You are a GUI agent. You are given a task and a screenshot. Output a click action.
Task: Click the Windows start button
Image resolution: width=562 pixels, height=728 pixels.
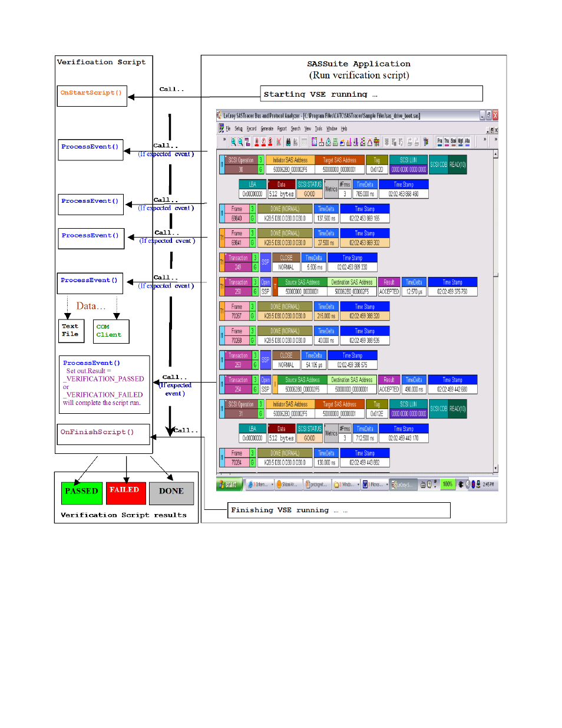pyautogui.click(x=229, y=485)
